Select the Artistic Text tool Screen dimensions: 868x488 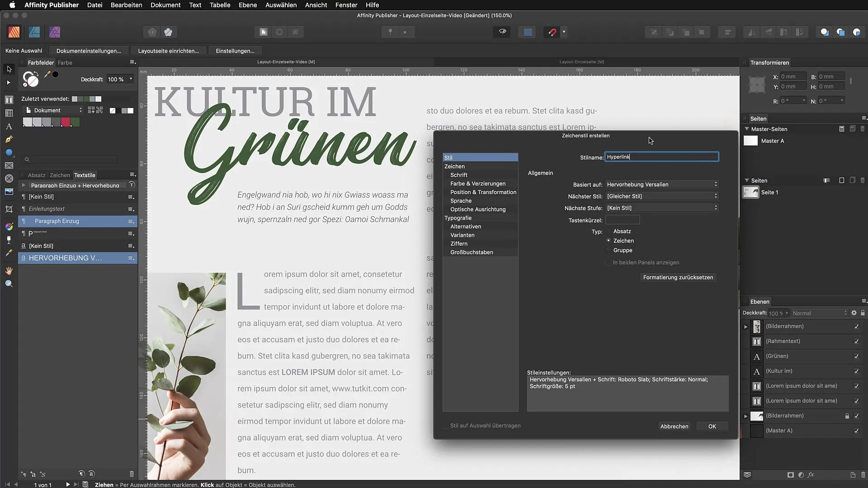9,127
